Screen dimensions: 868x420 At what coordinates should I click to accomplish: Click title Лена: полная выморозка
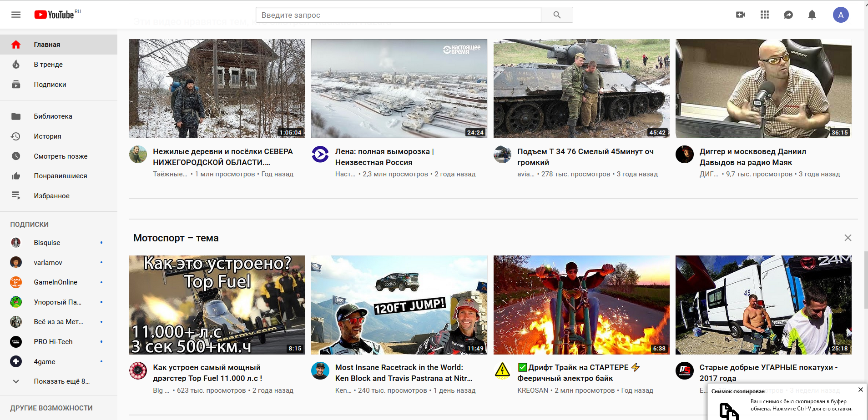pos(384,157)
